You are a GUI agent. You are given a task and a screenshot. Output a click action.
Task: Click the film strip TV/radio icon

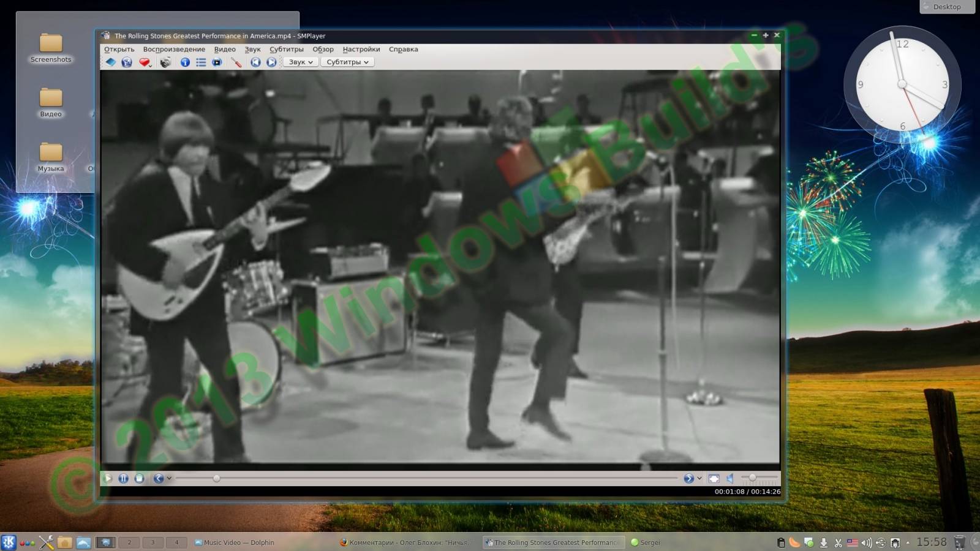pyautogui.click(x=217, y=62)
